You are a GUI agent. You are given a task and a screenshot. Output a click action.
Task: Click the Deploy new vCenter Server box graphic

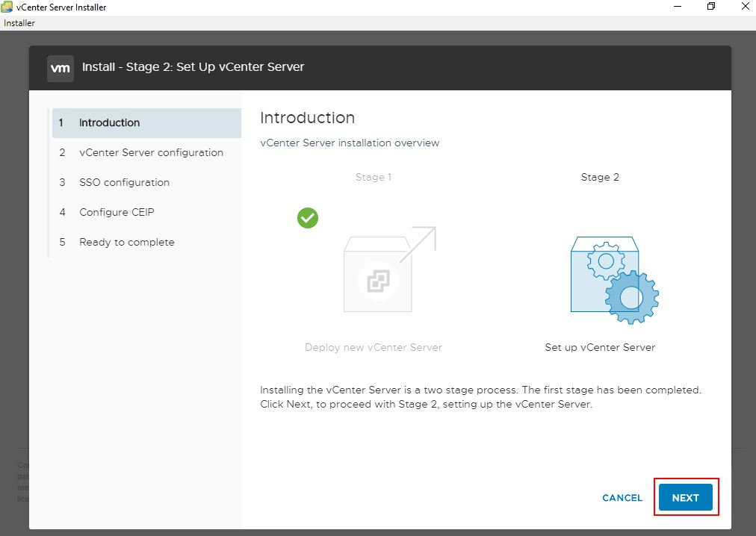coord(389,269)
